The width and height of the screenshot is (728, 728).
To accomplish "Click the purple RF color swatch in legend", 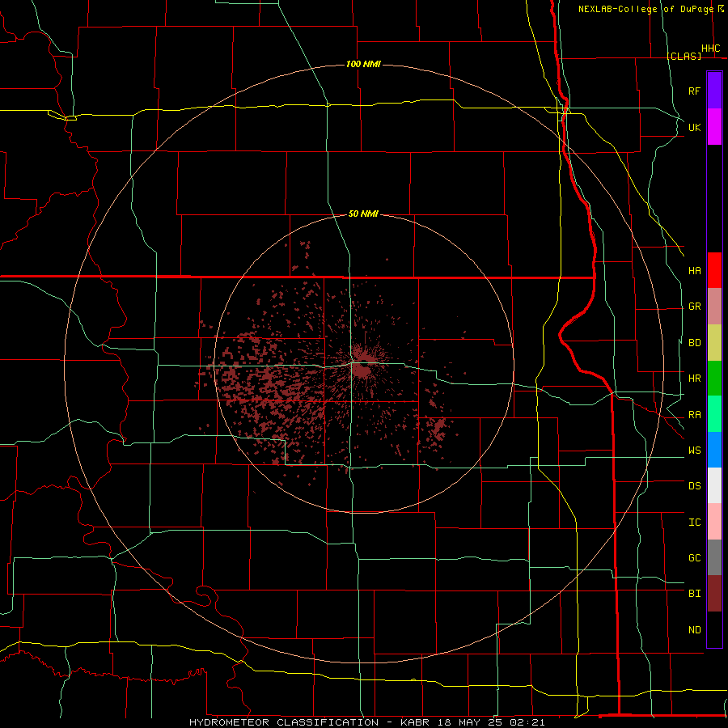I will pyautogui.click(x=714, y=91).
